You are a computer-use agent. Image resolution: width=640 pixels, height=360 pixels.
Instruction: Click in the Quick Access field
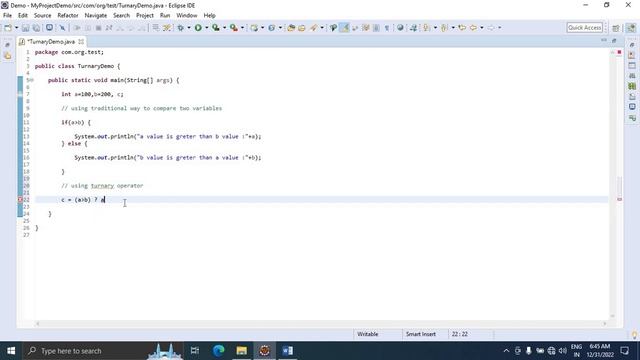[x=584, y=28]
